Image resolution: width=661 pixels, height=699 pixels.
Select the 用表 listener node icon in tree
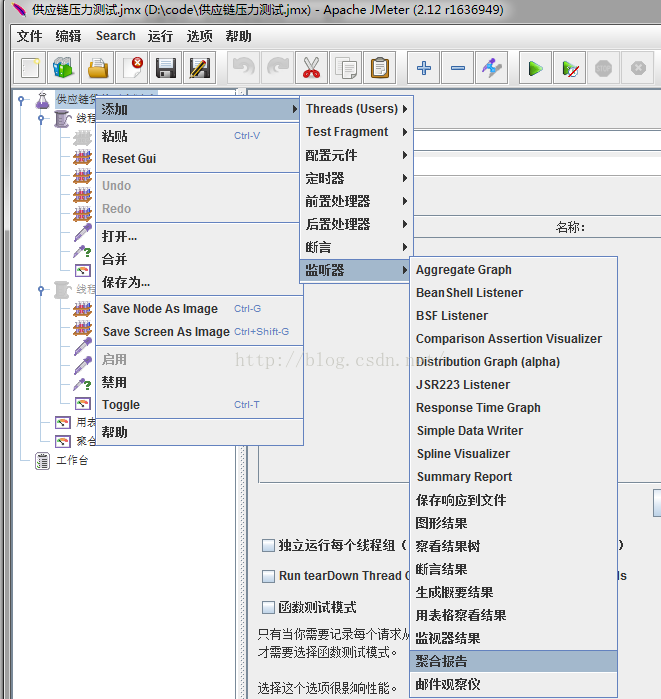63,422
